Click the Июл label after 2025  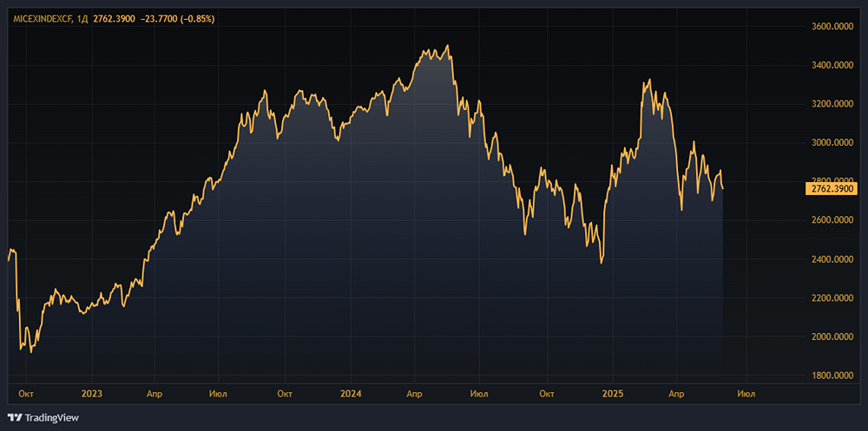(746, 394)
